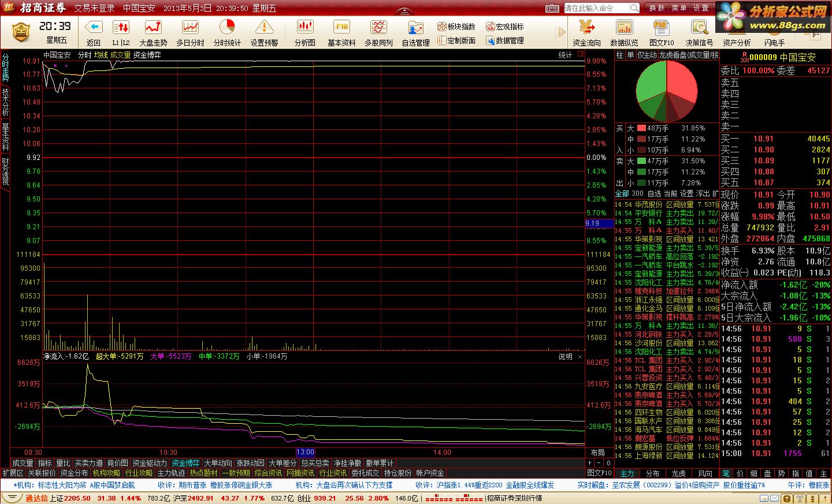Select 全部 filter in alert list
The height and width of the screenshot is (504, 832).
622,193
